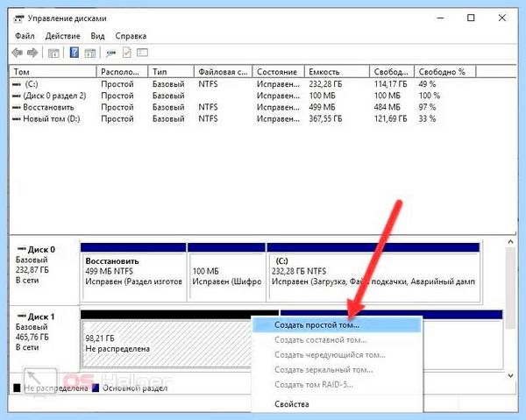
Task: Open the Файл menu
Action: tap(25, 36)
